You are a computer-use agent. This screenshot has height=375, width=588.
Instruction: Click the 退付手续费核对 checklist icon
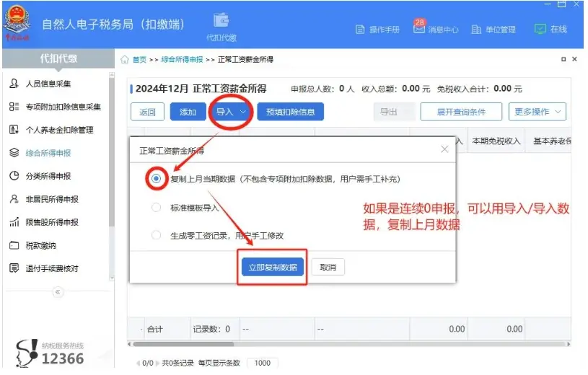(14, 268)
